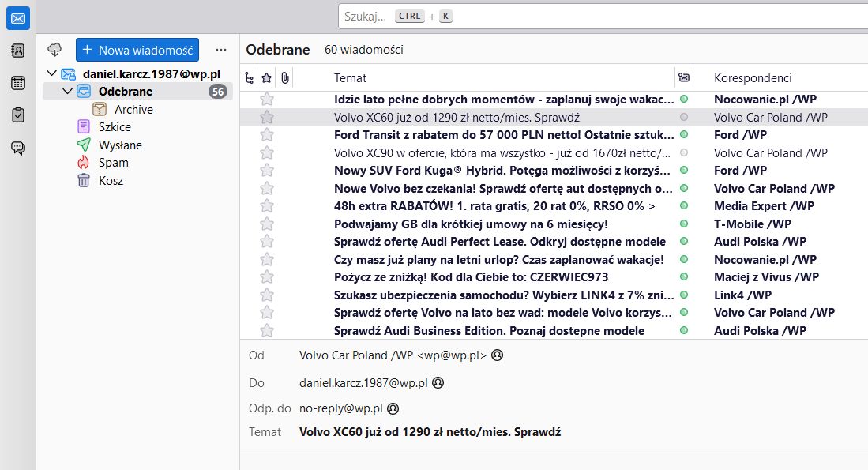Screen dimensions: 868x470
Task: Click the Nowa wiadomość button
Action: (137, 50)
